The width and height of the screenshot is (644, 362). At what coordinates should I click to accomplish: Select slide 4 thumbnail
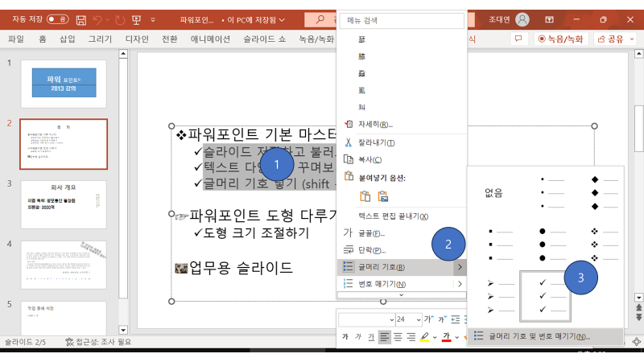(64, 265)
